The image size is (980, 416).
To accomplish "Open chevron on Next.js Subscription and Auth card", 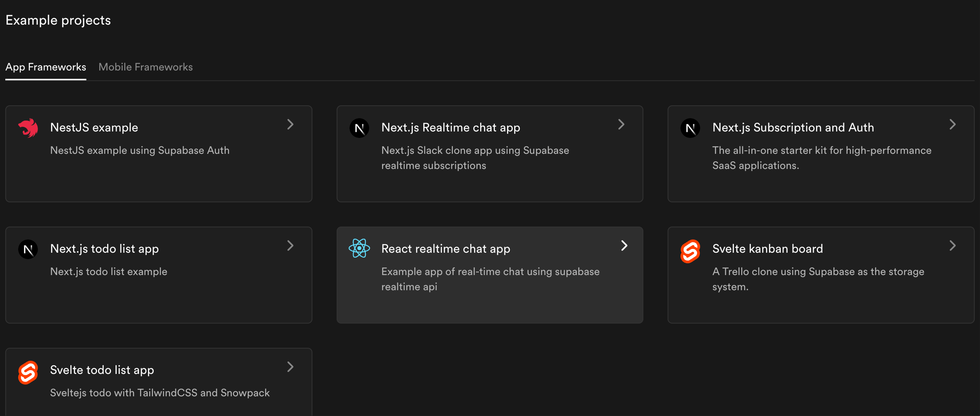I will [952, 124].
